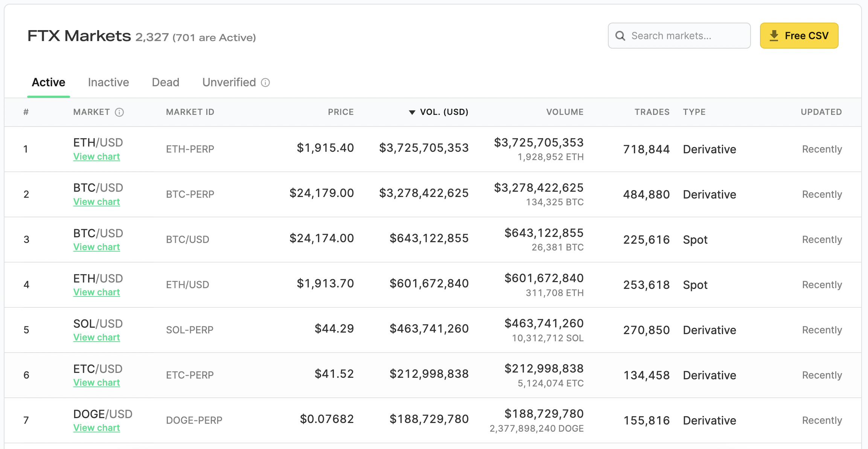Click the ETH-PERP market ID

click(x=190, y=149)
